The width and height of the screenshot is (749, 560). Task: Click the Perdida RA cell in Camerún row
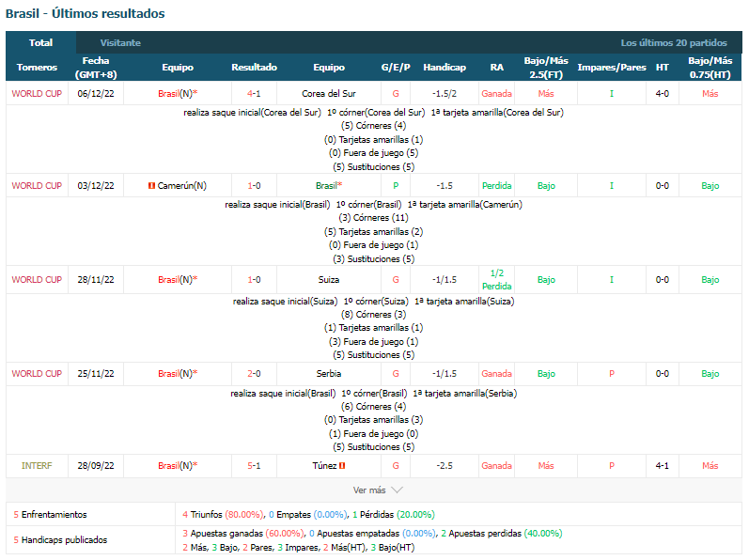coord(497,186)
